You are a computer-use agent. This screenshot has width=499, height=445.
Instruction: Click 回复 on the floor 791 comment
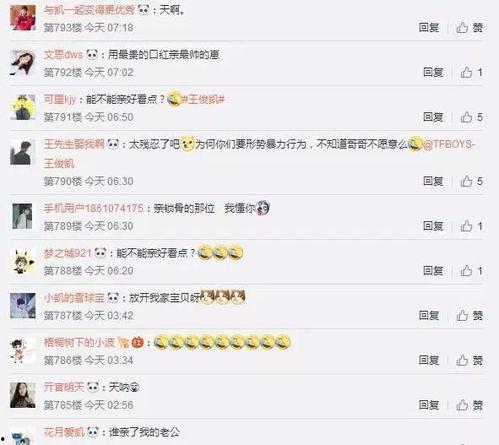coord(433,117)
